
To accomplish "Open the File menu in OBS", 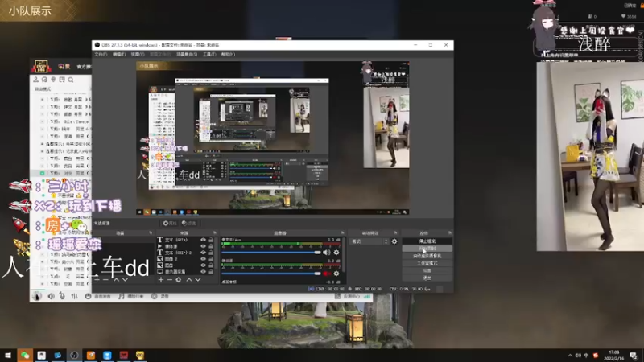I will 101,54.
